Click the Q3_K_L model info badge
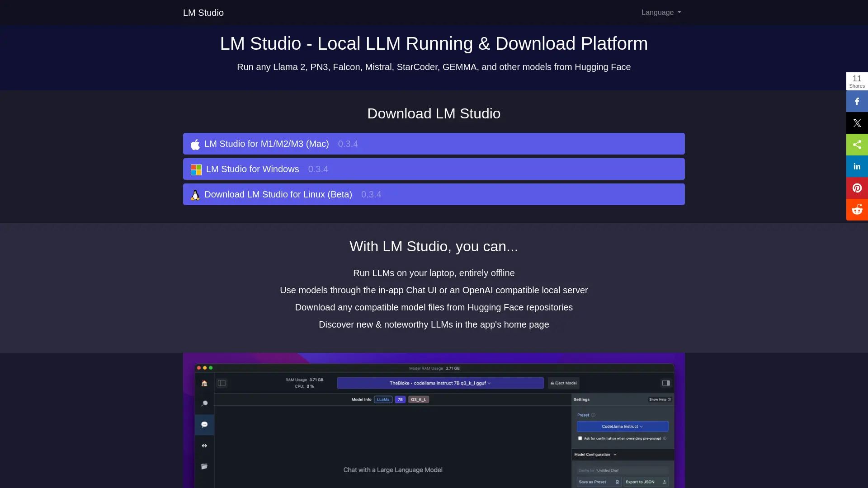Image resolution: width=868 pixels, height=488 pixels. [418, 399]
